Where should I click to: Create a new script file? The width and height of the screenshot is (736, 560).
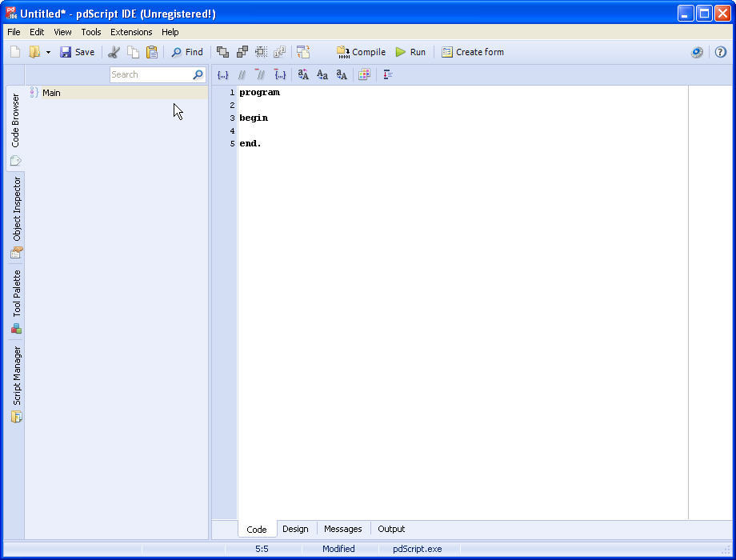coord(15,52)
